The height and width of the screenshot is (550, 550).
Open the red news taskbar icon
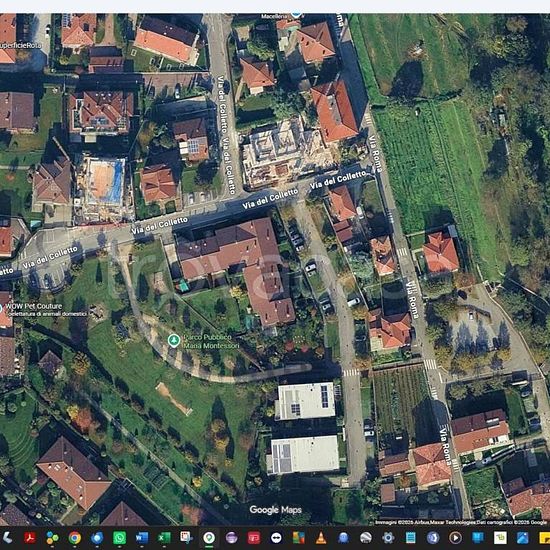(x=254, y=538)
